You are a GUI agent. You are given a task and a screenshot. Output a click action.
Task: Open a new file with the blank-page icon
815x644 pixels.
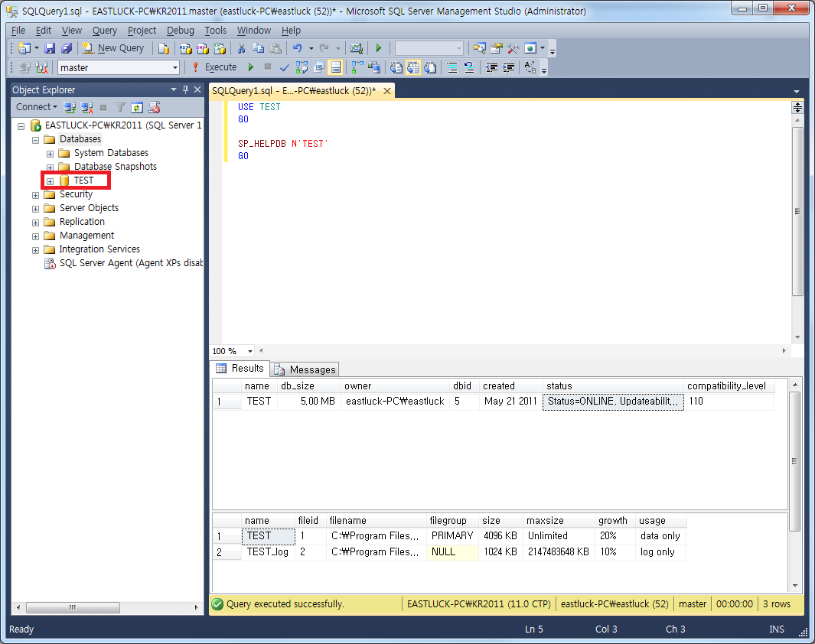point(164,48)
